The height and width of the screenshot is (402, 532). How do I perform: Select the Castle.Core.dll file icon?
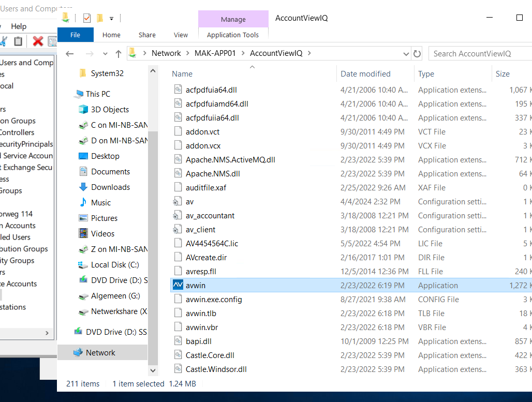(x=178, y=355)
